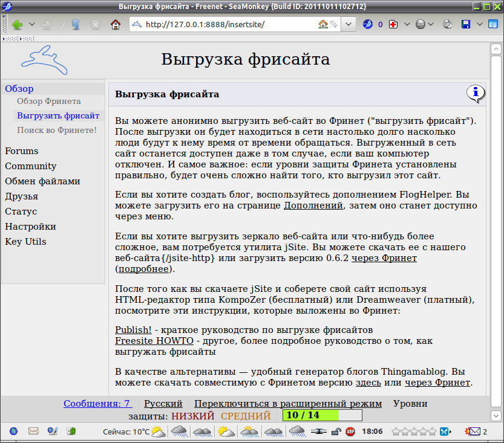Go to the Home page icon
The image size is (504, 443).
click(116, 24)
